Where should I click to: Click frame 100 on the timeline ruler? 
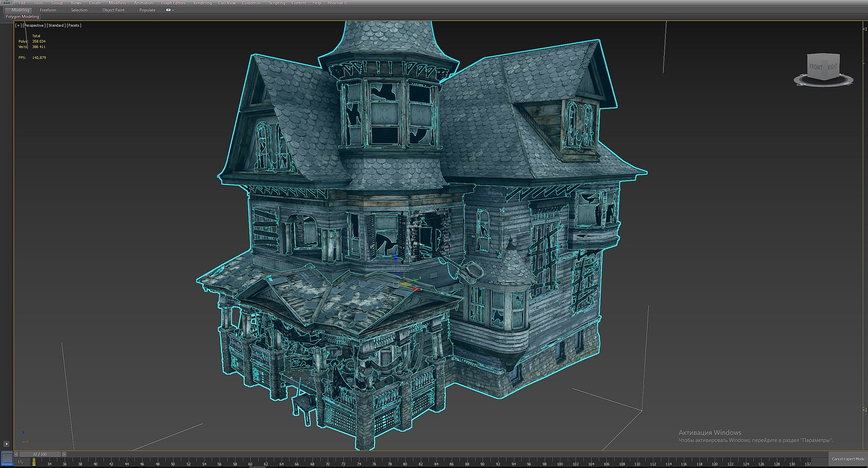click(560, 463)
